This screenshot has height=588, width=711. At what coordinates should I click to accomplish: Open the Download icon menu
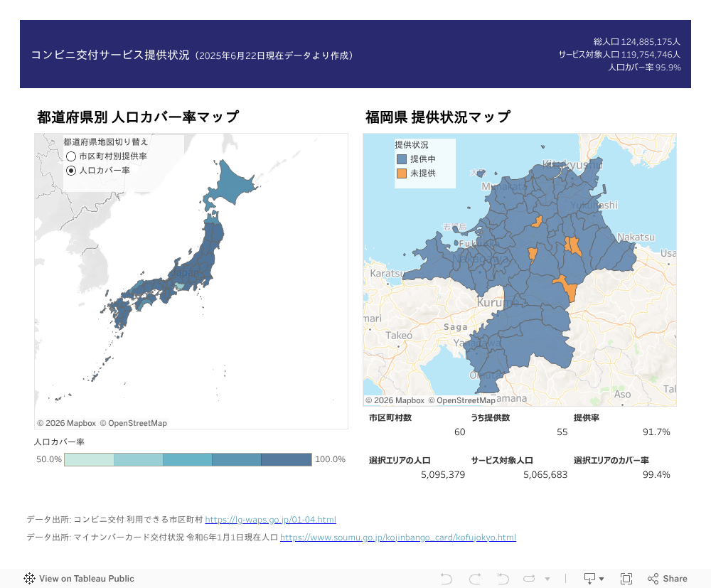click(589, 579)
